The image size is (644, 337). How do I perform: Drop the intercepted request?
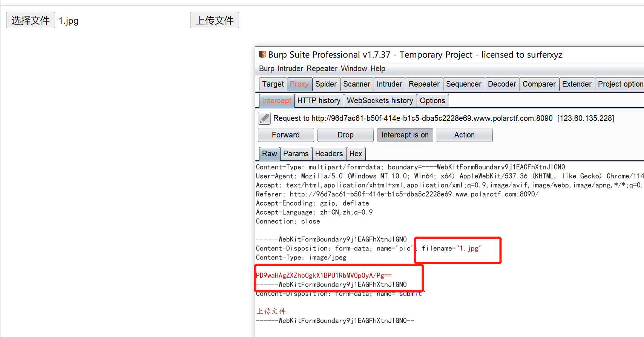point(345,135)
